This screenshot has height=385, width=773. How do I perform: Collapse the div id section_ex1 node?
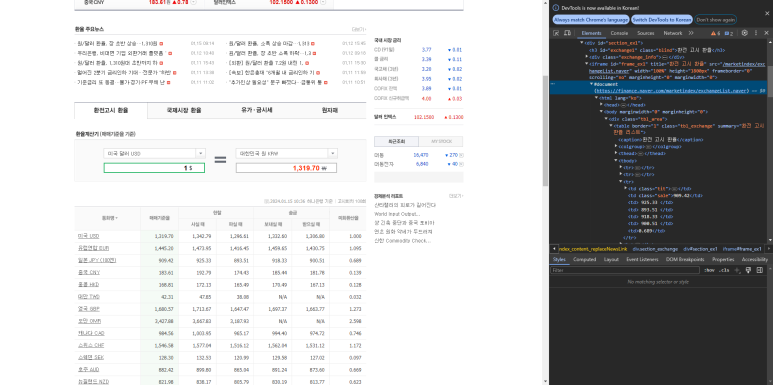(581, 43)
